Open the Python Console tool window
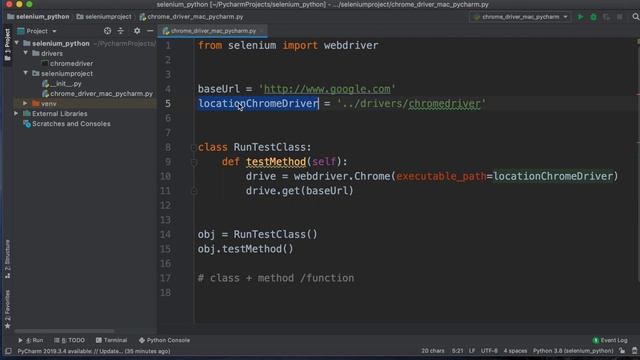Screen dimensions: 640x360 tap(164, 340)
